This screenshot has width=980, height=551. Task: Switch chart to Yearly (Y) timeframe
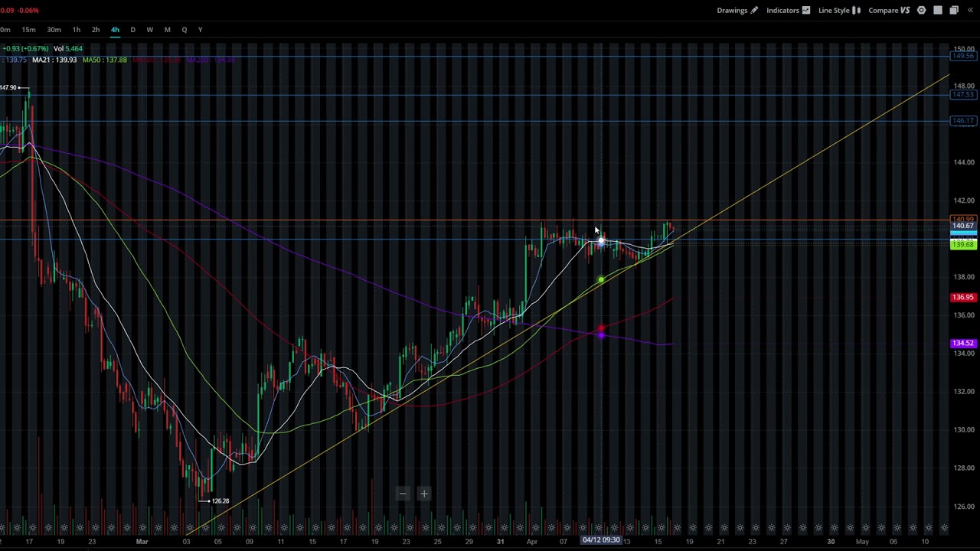pos(200,29)
